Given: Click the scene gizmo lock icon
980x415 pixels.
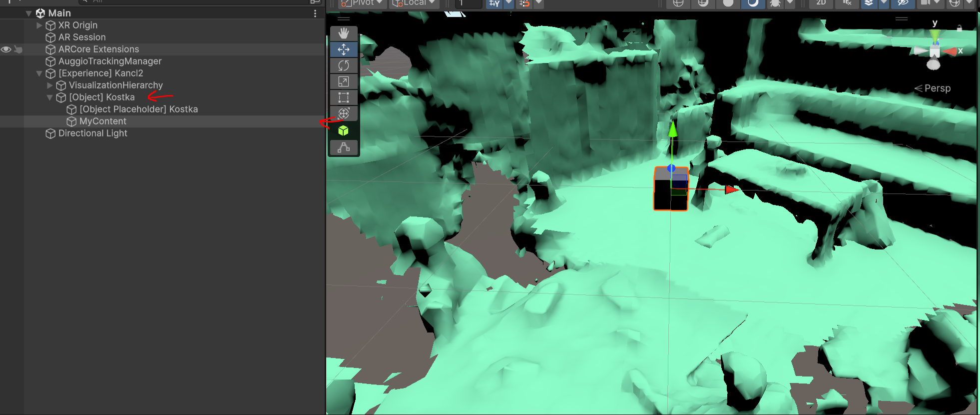Looking at the screenshot, I should coord(959,28).
